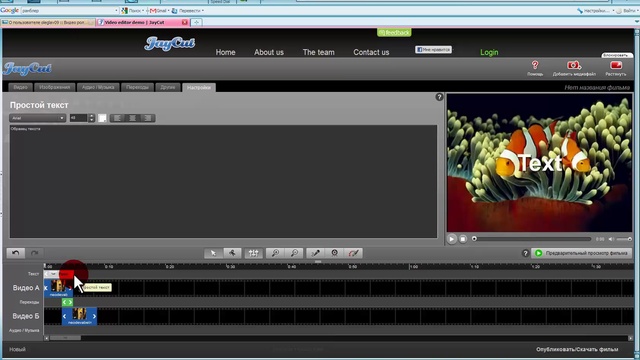Switch to the Аудио / Музыка tab
Viewport: 640px width, 360px height.
point(98,87)
